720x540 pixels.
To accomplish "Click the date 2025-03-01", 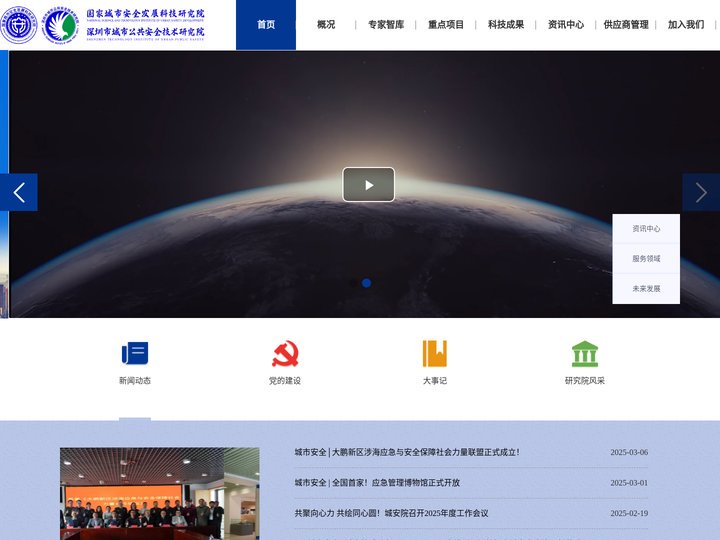I will coord(629,483).
